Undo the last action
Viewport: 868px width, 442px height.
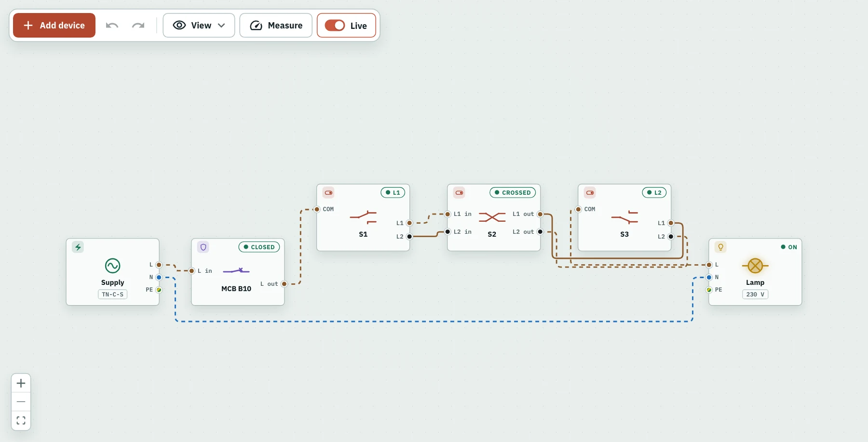pyautogui.click(x=112, y=26)
